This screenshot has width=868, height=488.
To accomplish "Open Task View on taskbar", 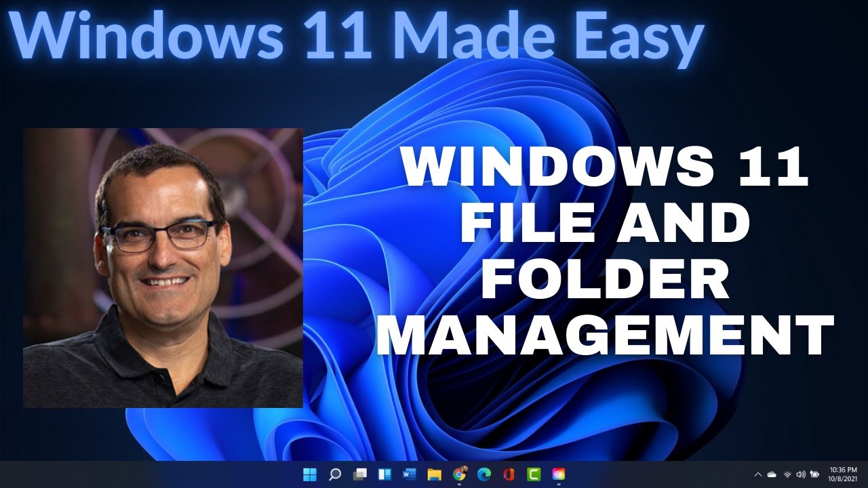I will (x=360, y=474).
